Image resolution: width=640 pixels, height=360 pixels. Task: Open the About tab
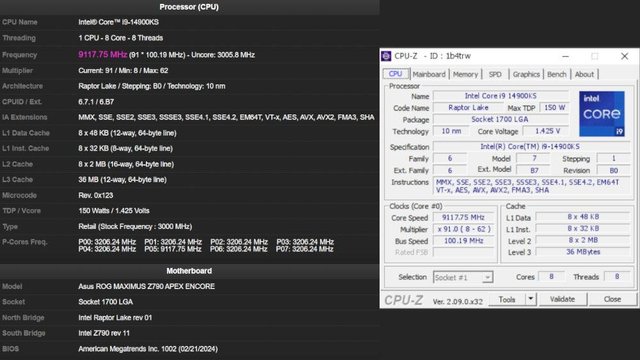pyautogui.click(x=584, y=74)
